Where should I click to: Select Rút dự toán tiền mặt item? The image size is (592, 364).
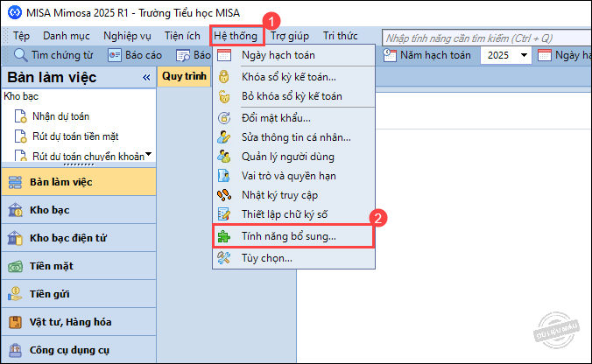click(x=75, y=136)
